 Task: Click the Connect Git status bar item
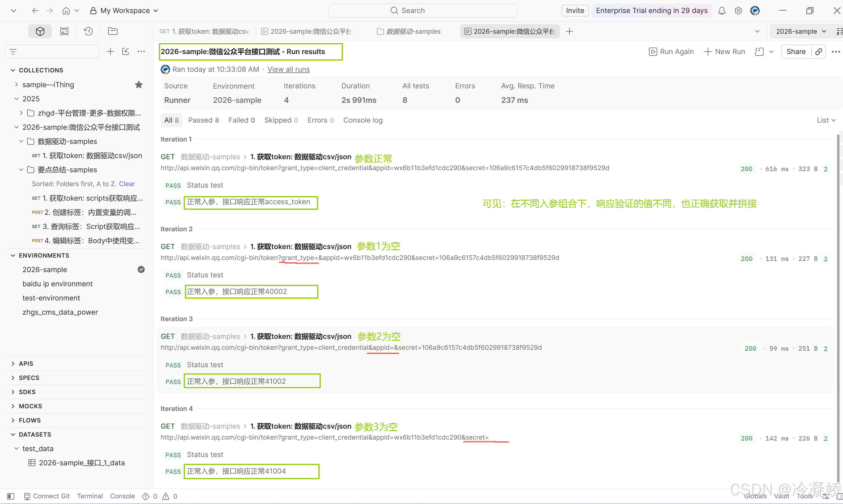pos(47,496)
